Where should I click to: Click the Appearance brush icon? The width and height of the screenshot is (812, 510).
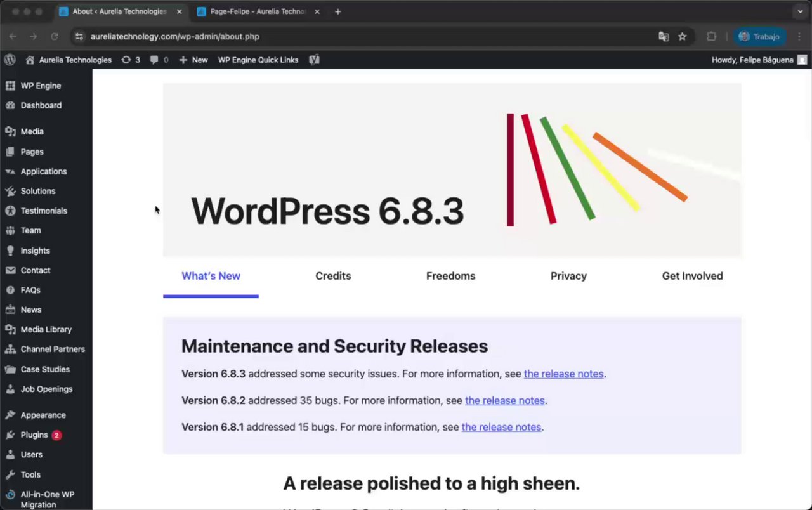tap(10, 415)
